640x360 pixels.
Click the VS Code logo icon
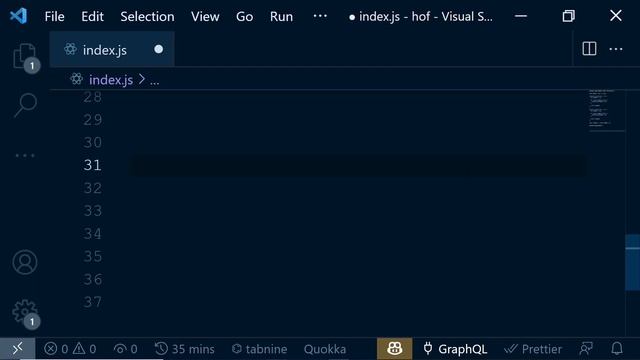click(x=18, y=16)
